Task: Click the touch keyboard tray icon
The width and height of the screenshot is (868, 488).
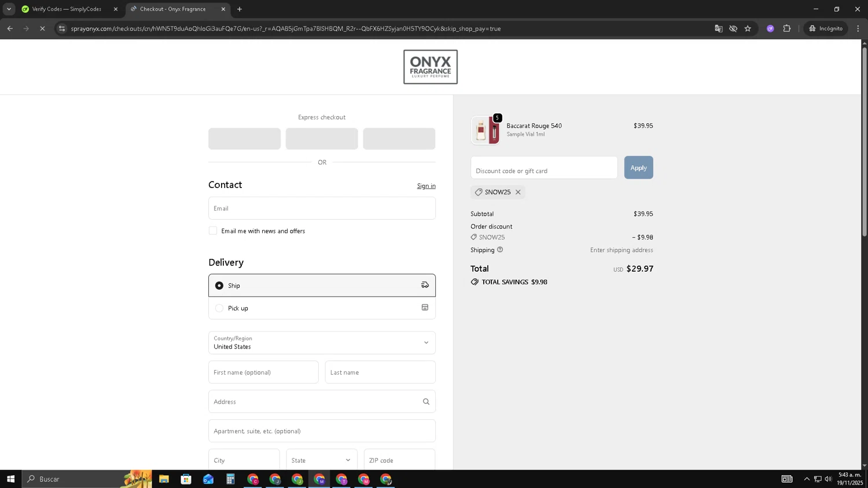Action: (787, 479)
